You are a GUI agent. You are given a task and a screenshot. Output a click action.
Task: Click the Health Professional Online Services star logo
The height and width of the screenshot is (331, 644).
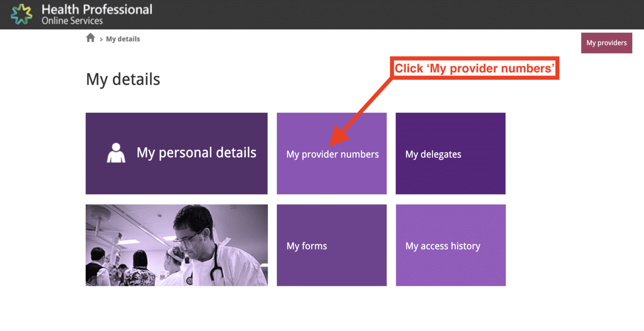point(22,14)
